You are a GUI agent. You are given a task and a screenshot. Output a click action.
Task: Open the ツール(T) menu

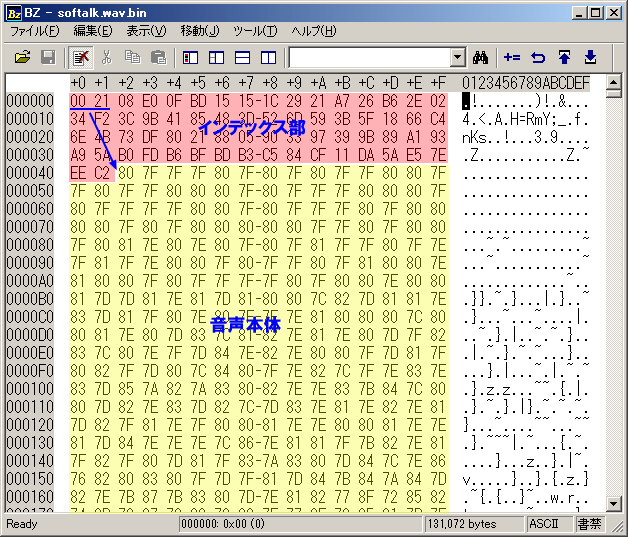pos(256,31)
